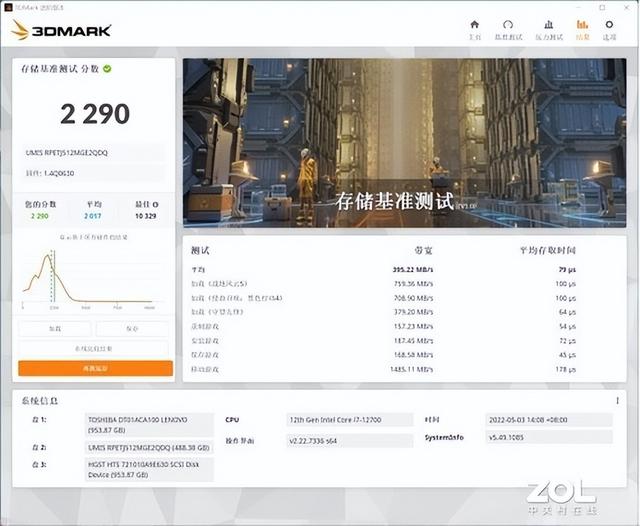This screenshot has width=640, height=526.
Task: Click the 1485.11 MB/s bandwidth value
Action: click(411, 369)
